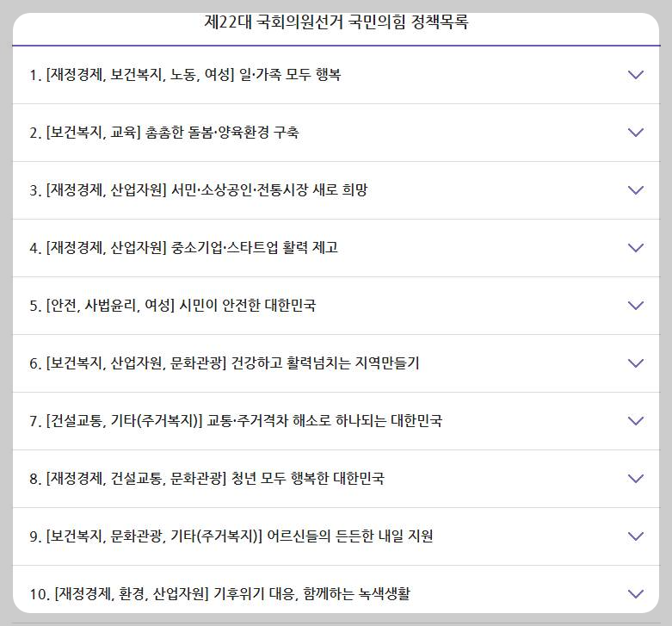Image resolution: width=672 pixels, height=626 pixels.
Task: Expand chevron for policy 4 중소기업·스타트업 활력 제고
Action: (635, 247)
